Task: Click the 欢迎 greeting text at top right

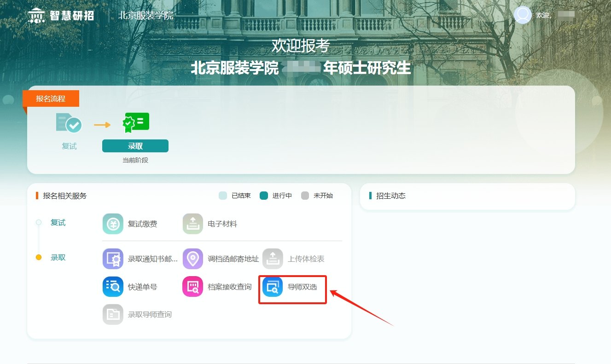Action: 544,16
